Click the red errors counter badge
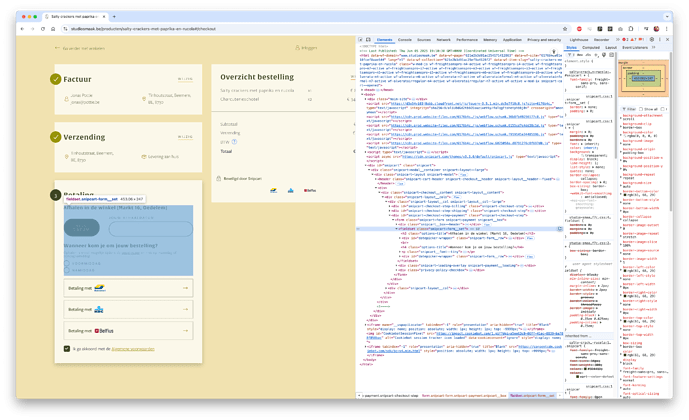The image size is (689, 420). point(625,40)
